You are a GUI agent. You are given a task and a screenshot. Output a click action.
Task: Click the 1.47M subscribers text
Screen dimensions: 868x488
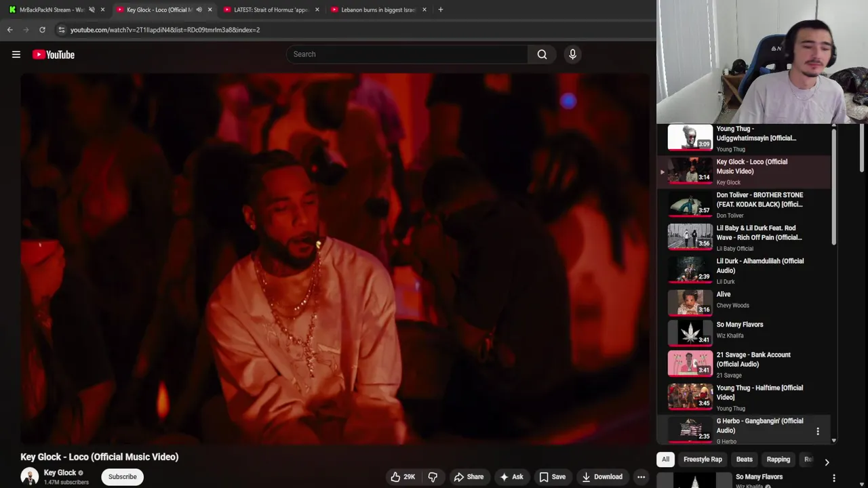66,483
